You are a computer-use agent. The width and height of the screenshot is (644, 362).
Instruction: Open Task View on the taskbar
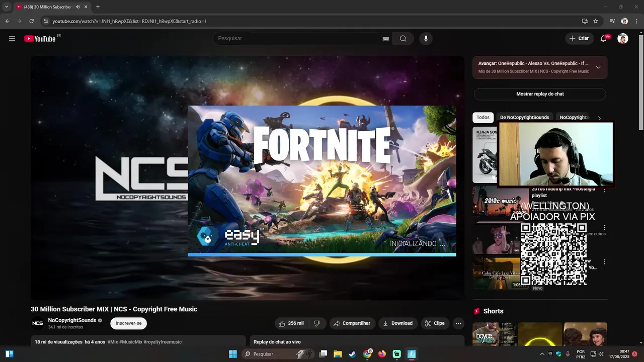point(323,354)
